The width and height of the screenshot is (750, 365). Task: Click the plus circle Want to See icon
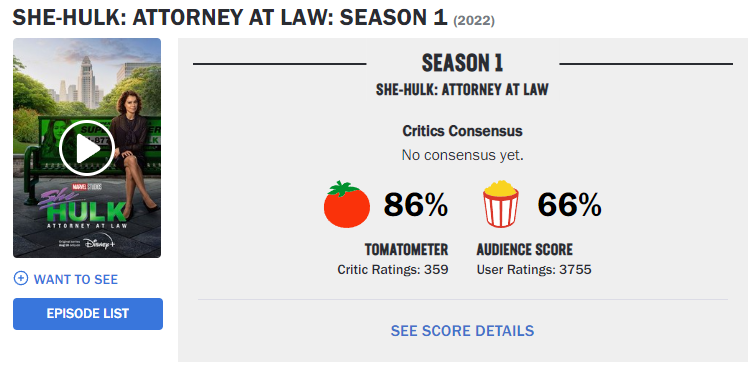(x=21, y=278)
